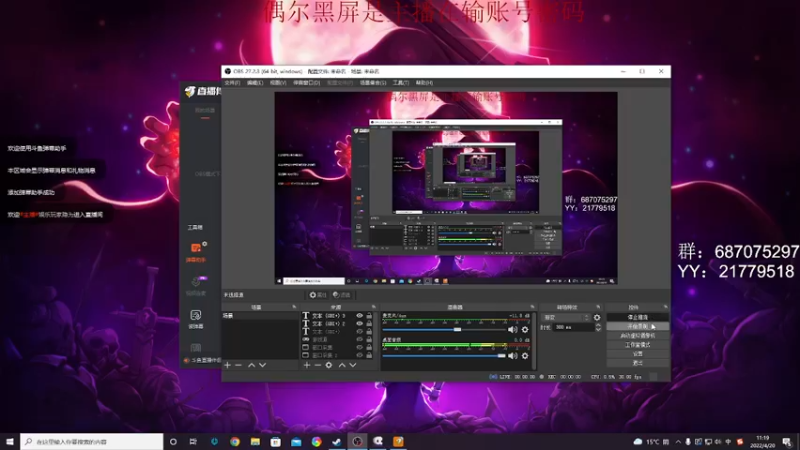Image resolution: width=800 pixels, height=450 pixels.
Task: Select the 窗口采集 2 source row
Action: (x=338, y=355)
